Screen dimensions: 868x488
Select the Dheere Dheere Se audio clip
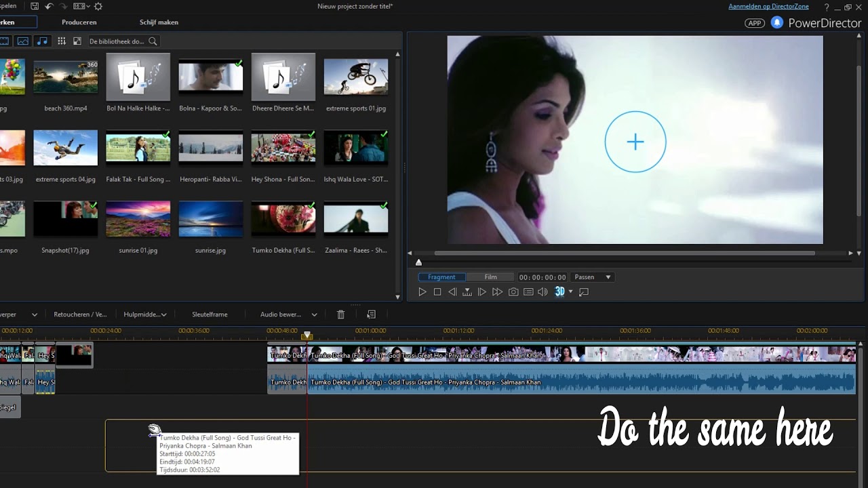coord(283,77)
